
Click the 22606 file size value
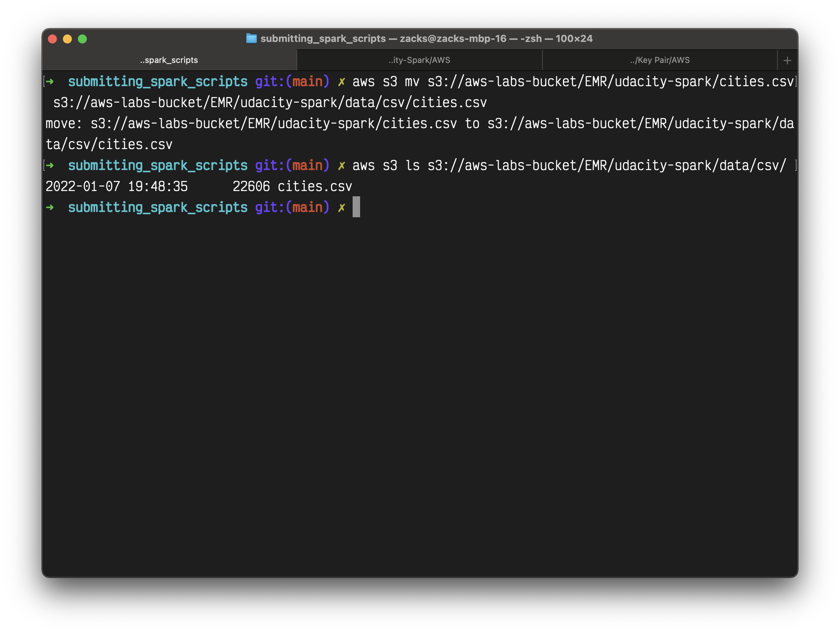point(251,187)
